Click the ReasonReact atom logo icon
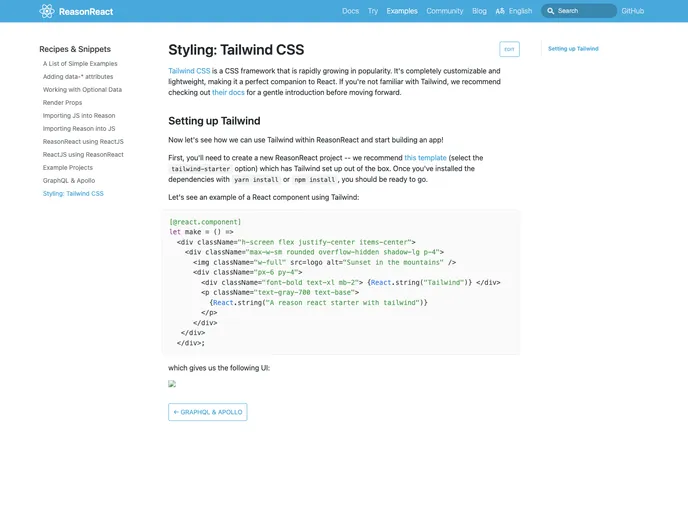Image resolution: width=688 pixels, height=512 pixels. pos(47,11)
